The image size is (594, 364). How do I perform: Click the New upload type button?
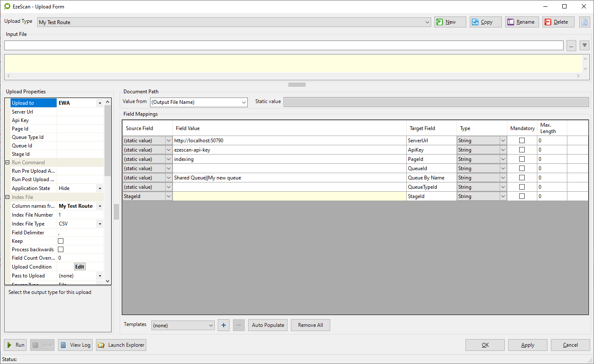pyautogui.click(x=450, y=22)
